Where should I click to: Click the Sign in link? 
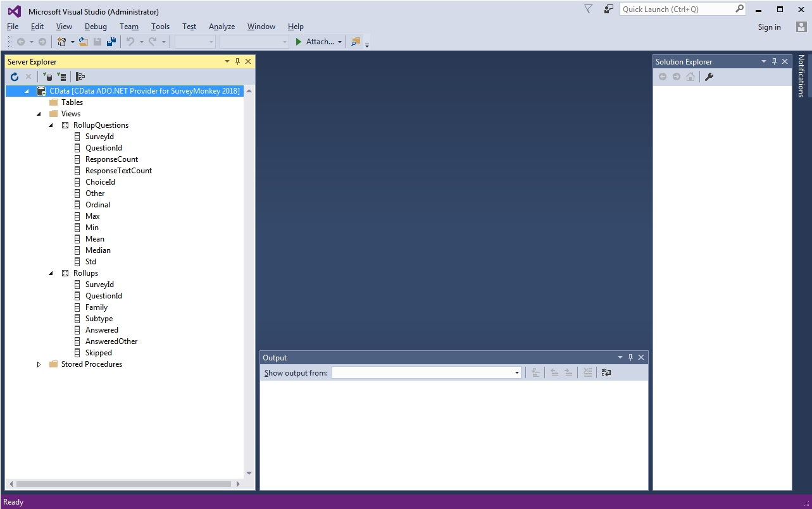(x=769, y=27)
